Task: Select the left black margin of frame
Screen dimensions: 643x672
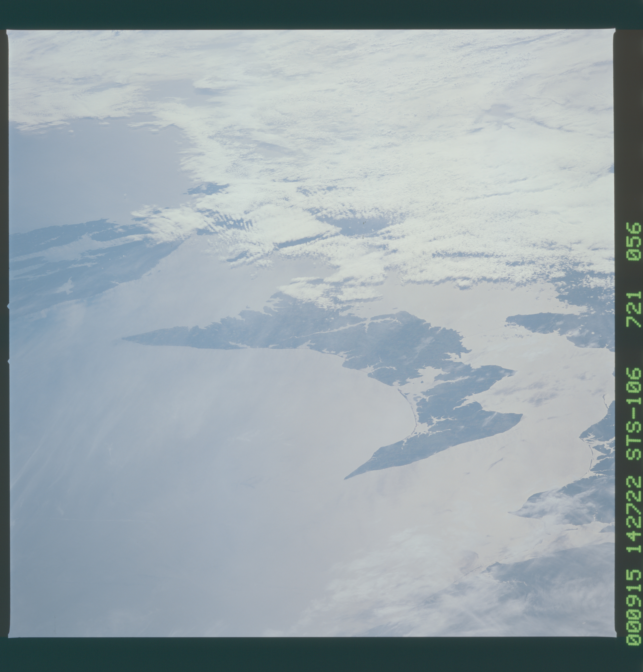Action: (x=5, y=336)
